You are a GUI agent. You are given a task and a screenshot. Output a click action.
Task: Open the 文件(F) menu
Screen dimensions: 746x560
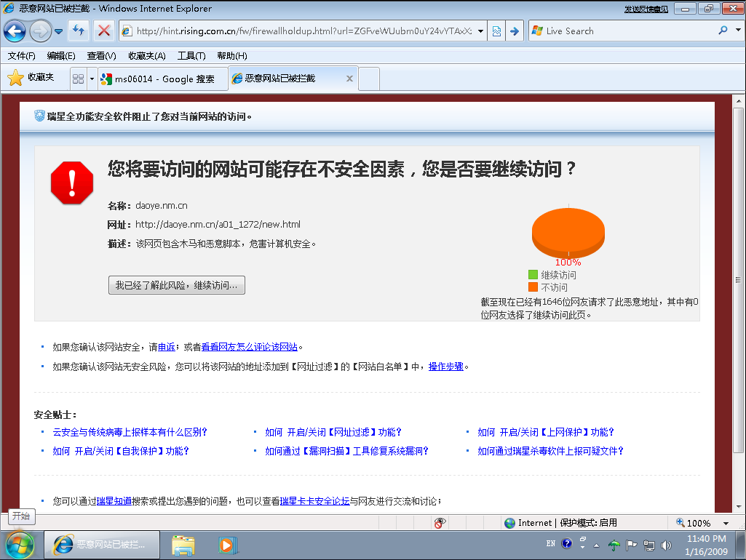click(21, 55)
